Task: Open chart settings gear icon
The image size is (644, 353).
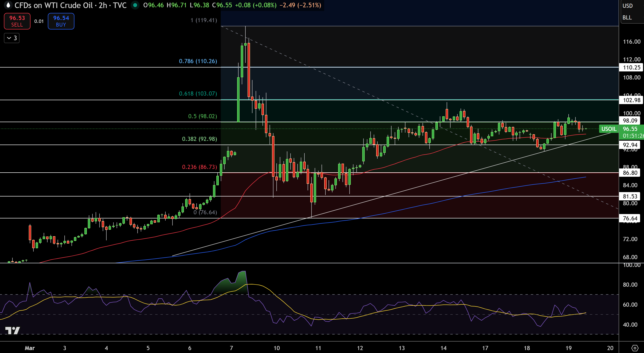Action: 635,348
